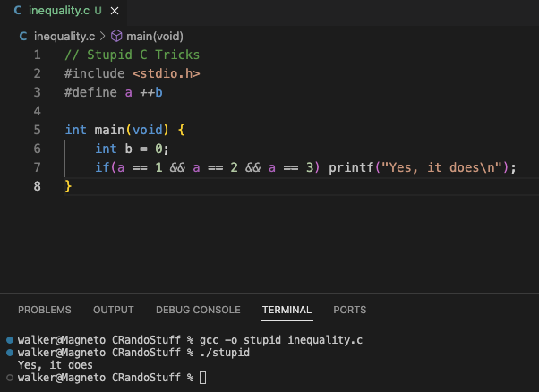Click 'gcc -o stupid inequality.c' in terminal

click(x=281, y=340)
